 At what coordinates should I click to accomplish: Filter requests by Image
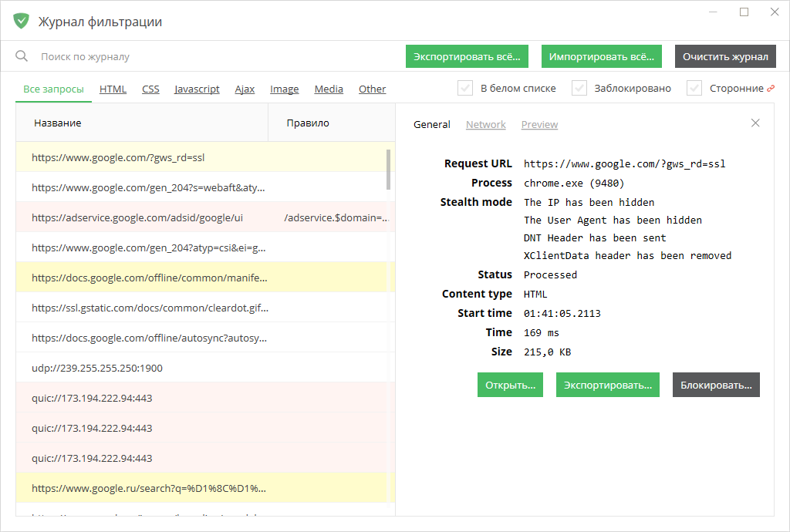coord(284,89)
